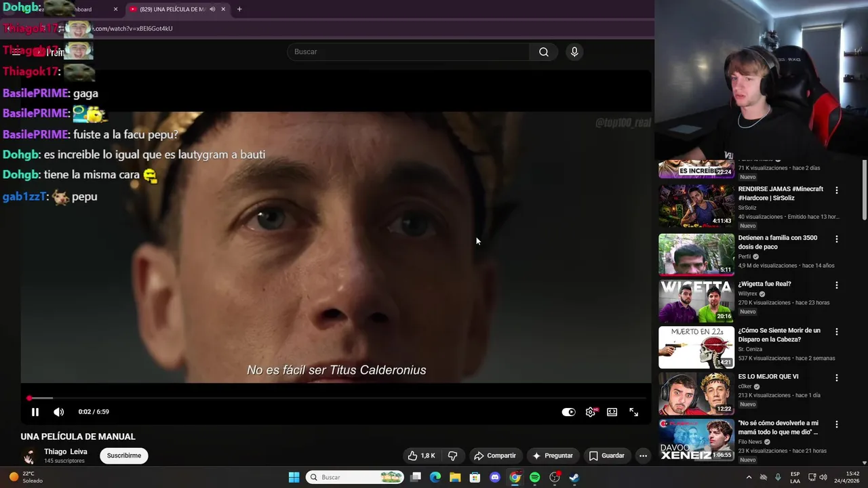Image resolution: width=868 pixels, height=488 pixels.
Task: Open options for ¿Wigetta fue Real? video
Action: [836, 285]
